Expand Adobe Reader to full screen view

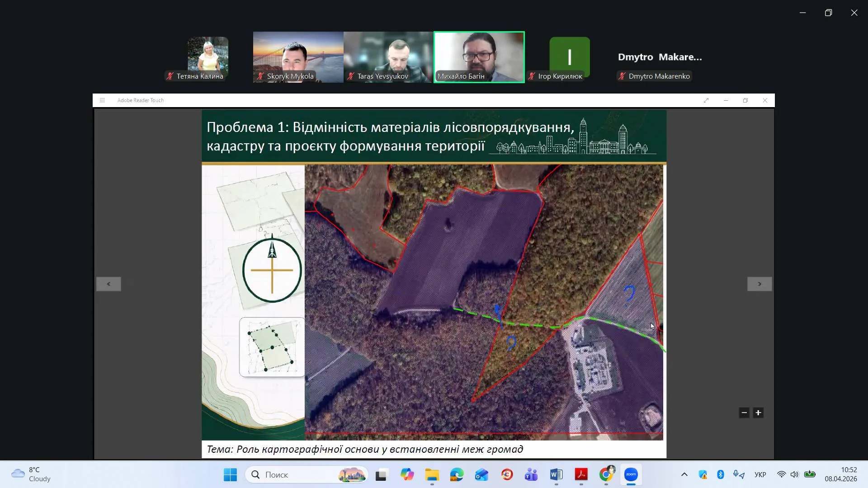click(706, 100)
